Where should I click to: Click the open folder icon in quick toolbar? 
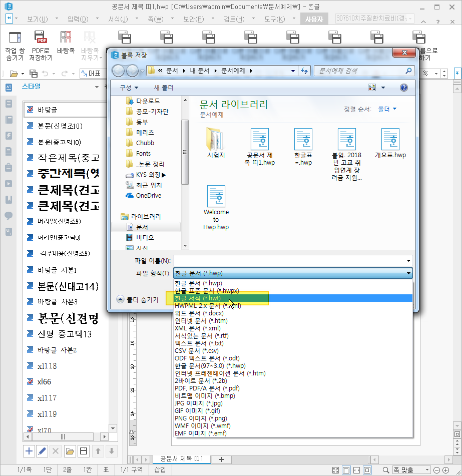14,74
